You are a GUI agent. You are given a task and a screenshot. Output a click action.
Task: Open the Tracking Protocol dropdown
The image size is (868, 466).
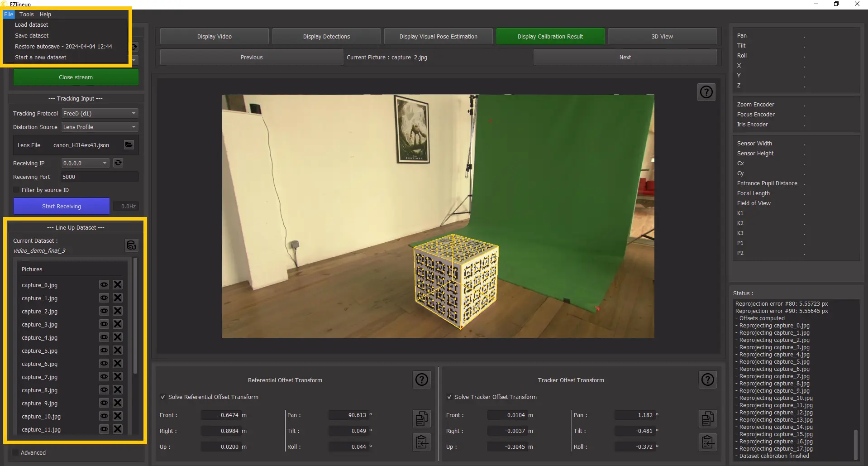100,114
